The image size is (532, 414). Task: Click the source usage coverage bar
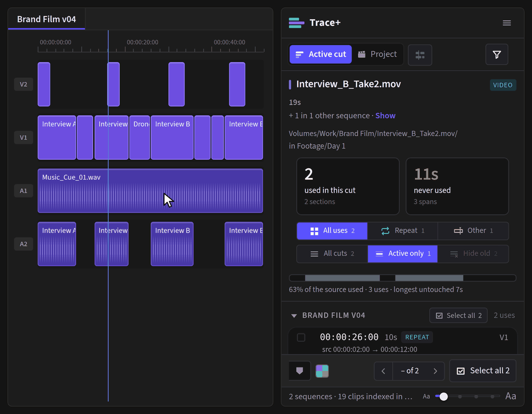coord(403,278)
